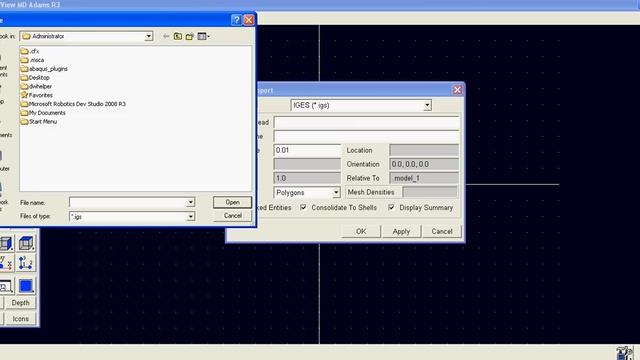Create a new folder in file dialog
This screenshot has width=640, height=360.
189,36
